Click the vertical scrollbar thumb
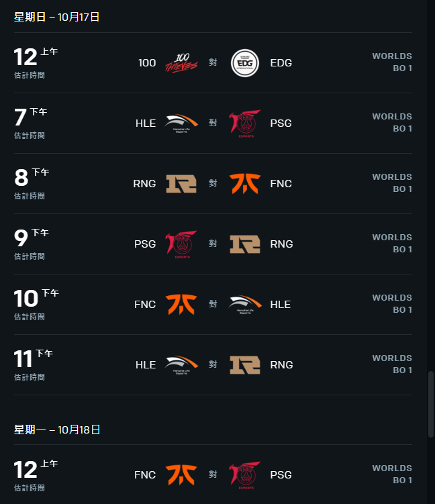This screenshot has height=504, width=435. (x=431, y=404)
